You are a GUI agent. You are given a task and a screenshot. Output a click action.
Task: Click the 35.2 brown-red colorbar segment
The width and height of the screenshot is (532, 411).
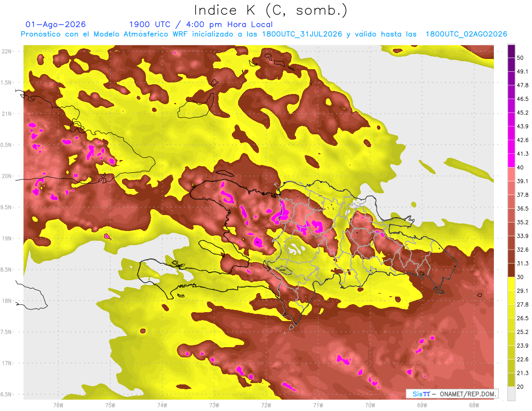click(512, 229)
